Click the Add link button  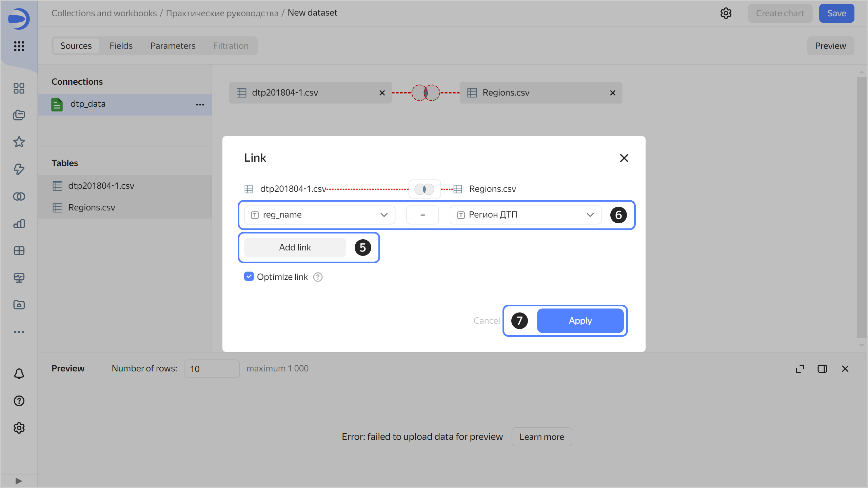pos(295,247)
